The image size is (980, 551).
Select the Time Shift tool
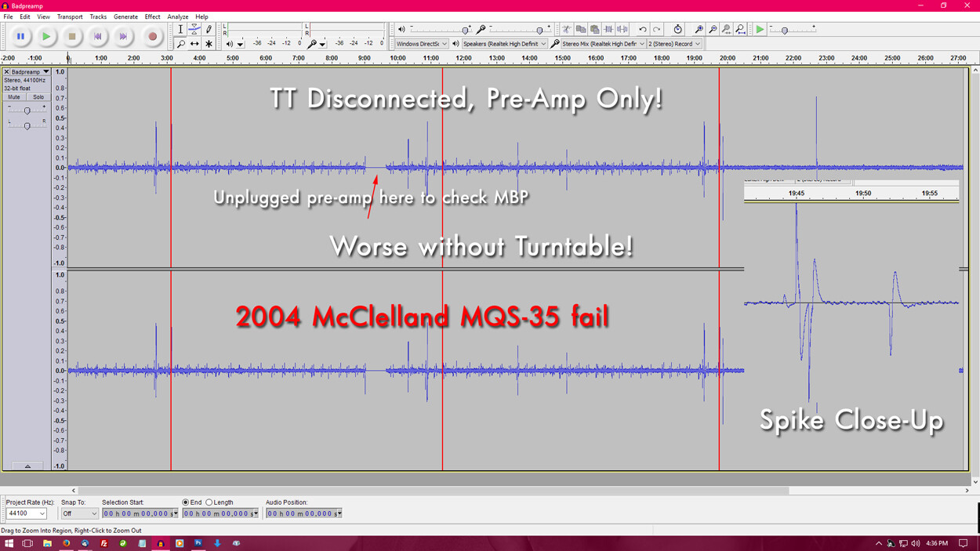194,44
